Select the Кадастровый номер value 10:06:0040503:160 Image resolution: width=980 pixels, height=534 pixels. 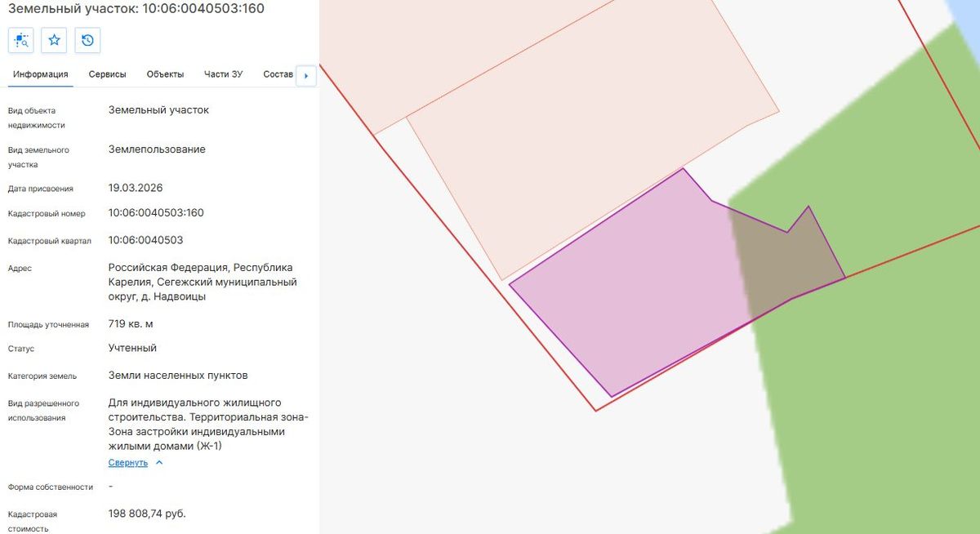pyautogui.click(x=156, y=213)
